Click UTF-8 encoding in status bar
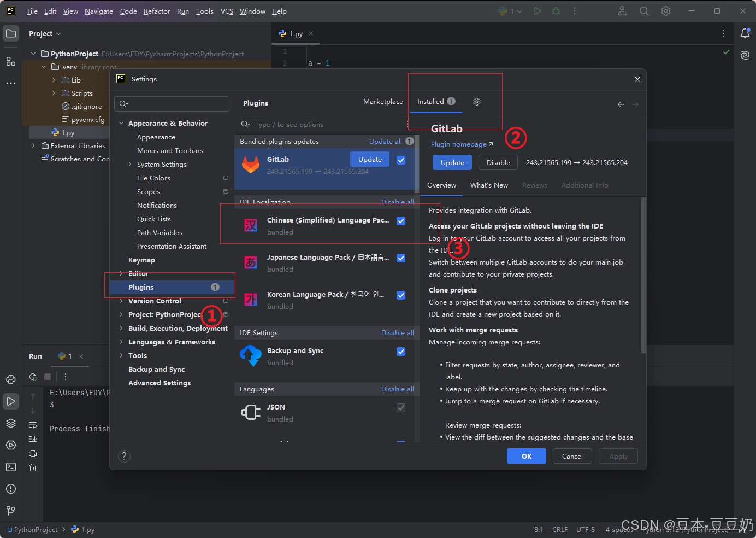 [585, 529]
